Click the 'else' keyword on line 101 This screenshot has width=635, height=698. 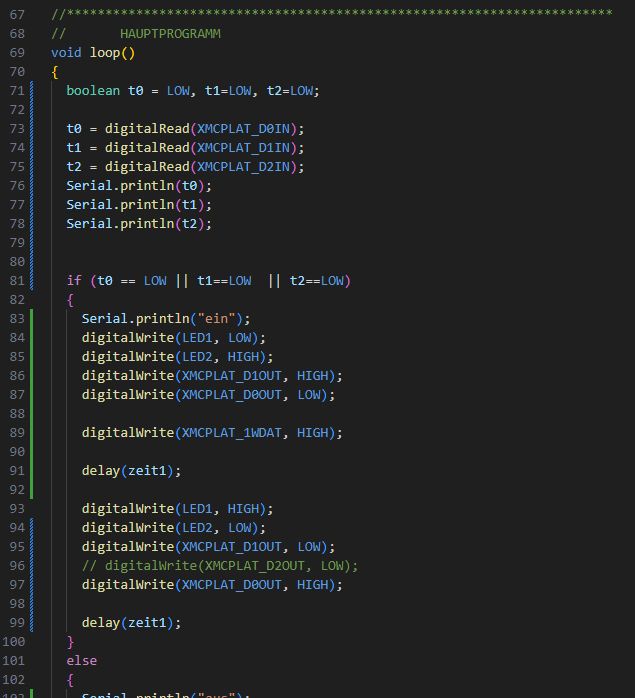click(x=81, y=661)
